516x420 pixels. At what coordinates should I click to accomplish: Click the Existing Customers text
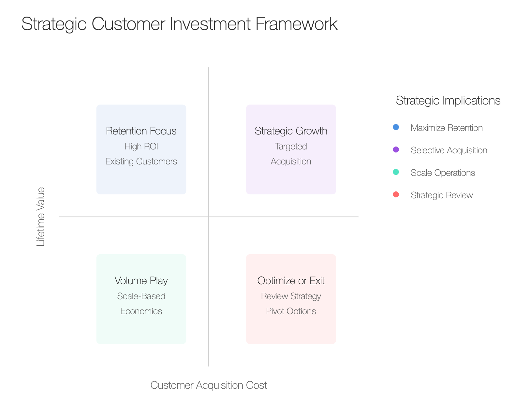(x=141, y=161)
